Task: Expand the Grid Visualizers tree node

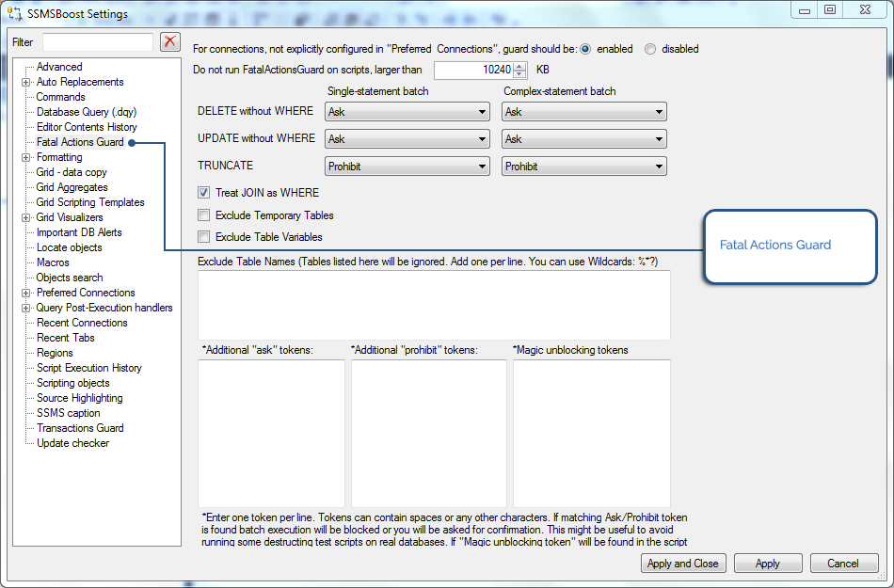Action: (x=25, y=217)
